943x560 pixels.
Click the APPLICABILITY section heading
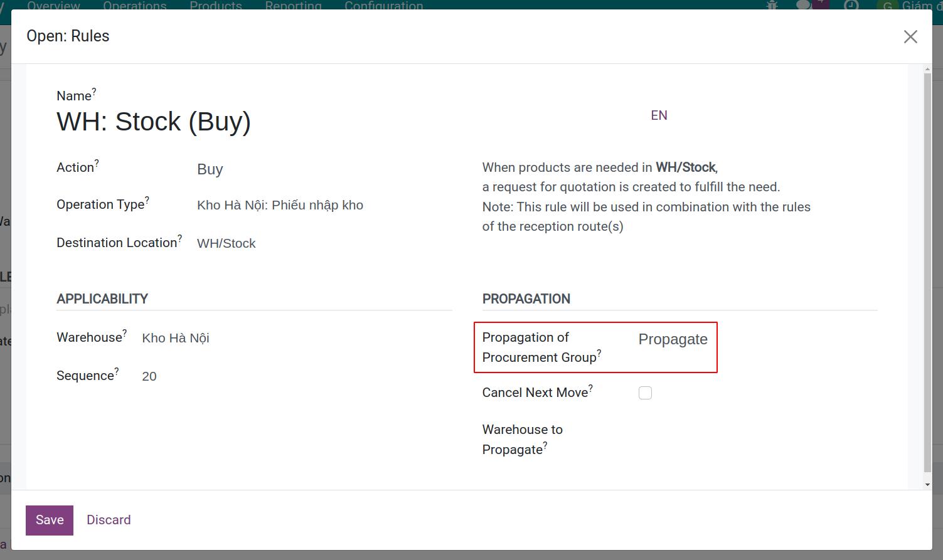click(102, 299)
